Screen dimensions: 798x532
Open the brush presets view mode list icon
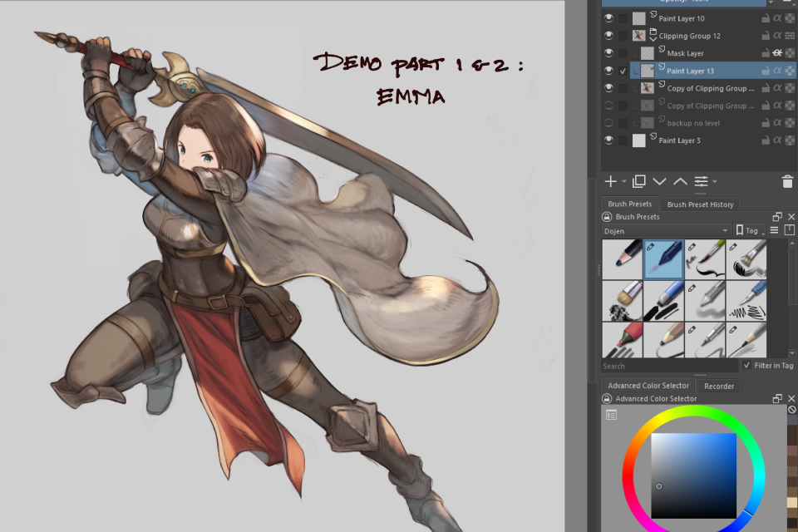tap(774, 230)
